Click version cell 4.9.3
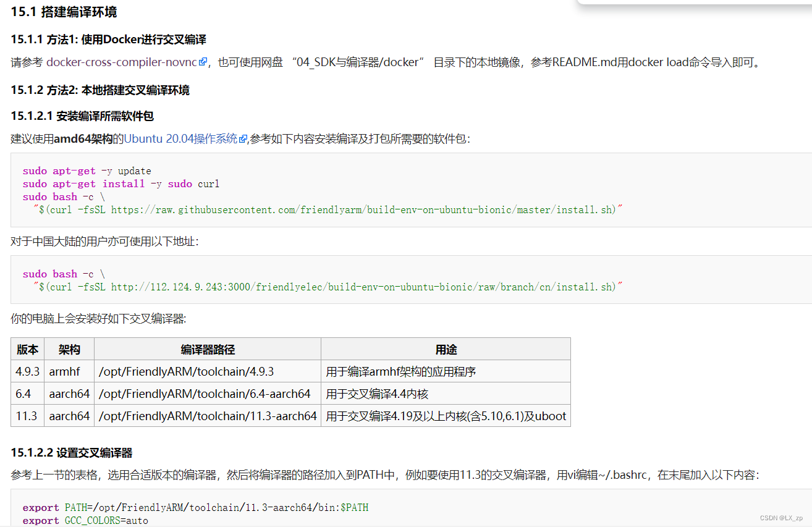This screenshot has height=527, width=812. point(27,371)
